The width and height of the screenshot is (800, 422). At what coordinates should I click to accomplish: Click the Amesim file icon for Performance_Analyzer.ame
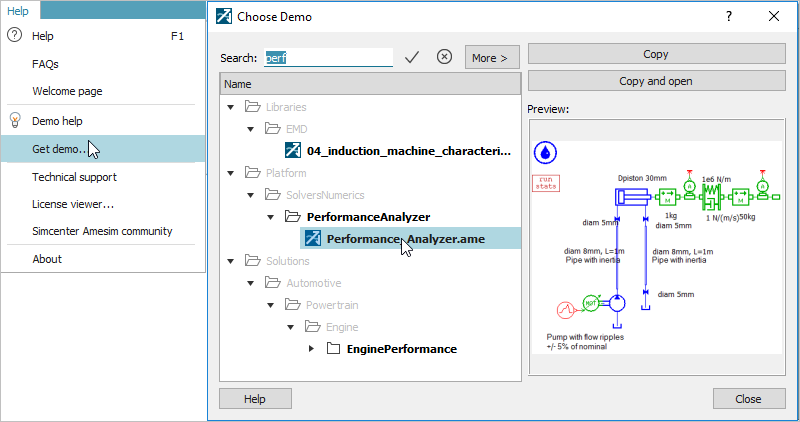click(x=313, y=238)
